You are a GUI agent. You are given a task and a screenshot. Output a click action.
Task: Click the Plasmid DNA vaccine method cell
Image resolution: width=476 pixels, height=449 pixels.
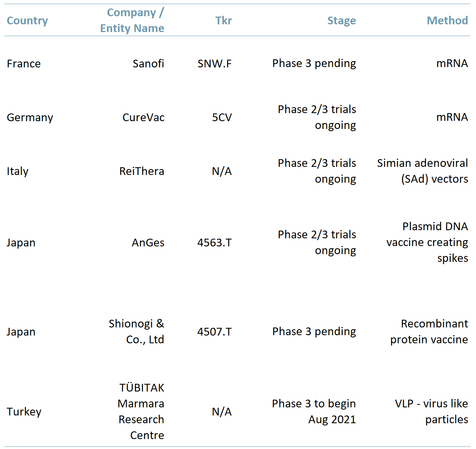[427, 242]
